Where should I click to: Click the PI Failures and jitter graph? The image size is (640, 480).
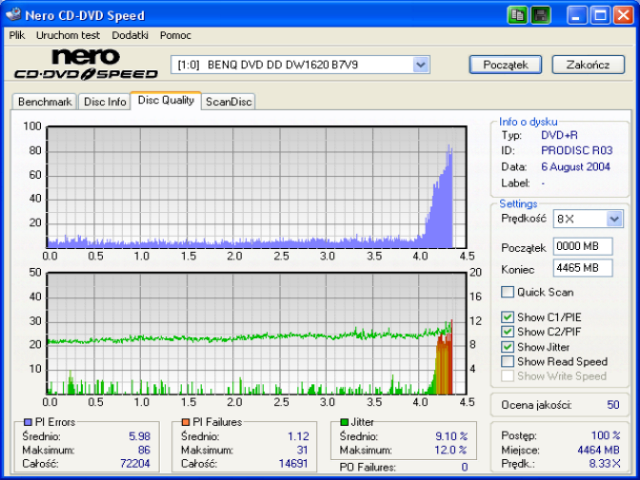(x=257, y=333)
